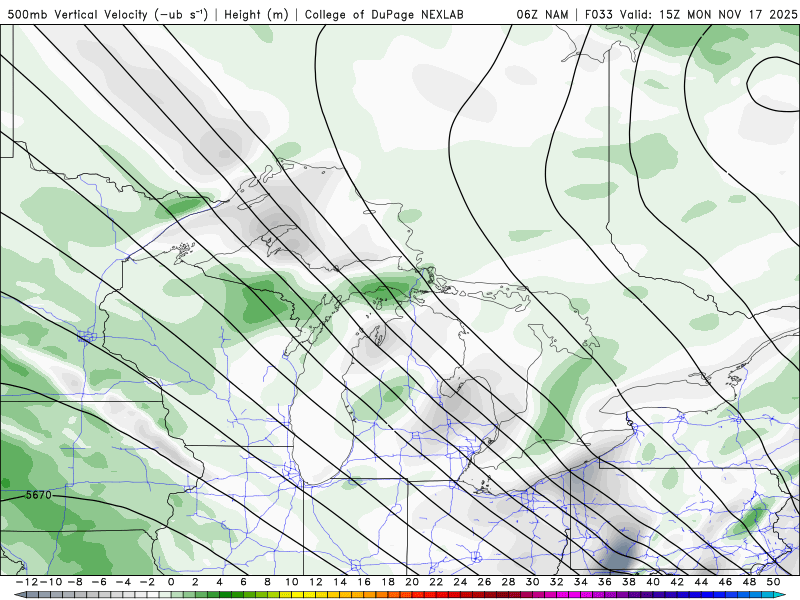Select the single-digit 8 scale value
The image size is (800, 600).
tap(267, 582)
